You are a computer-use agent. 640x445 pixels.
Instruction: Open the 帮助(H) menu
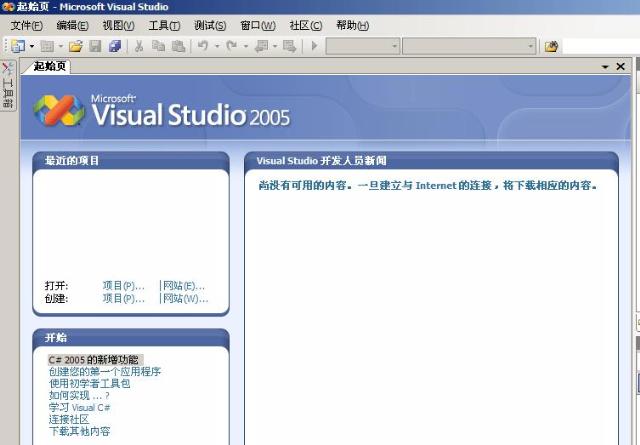click(353, 25)
